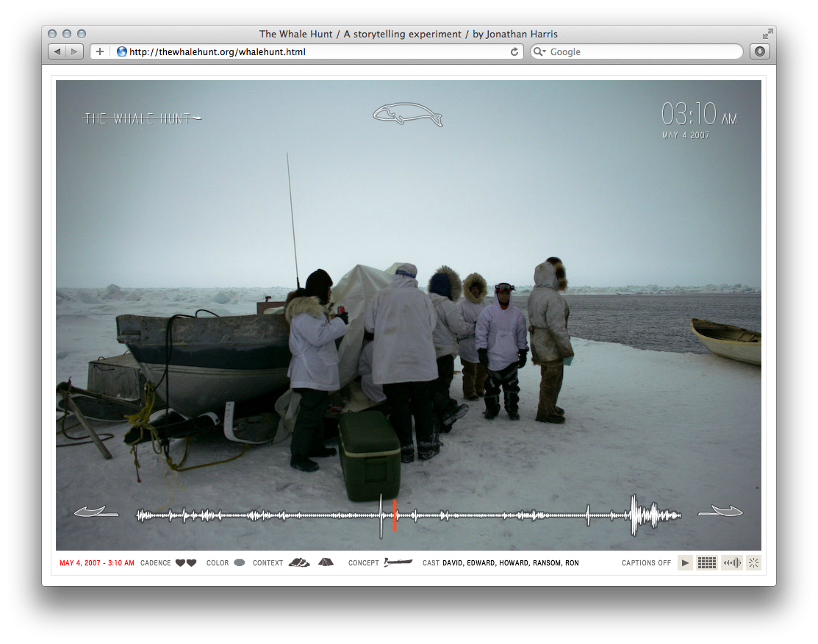This screenshot has width=818, height=644.
Task: Click the red marker on the waveform timeline
Action: (394, 515)
